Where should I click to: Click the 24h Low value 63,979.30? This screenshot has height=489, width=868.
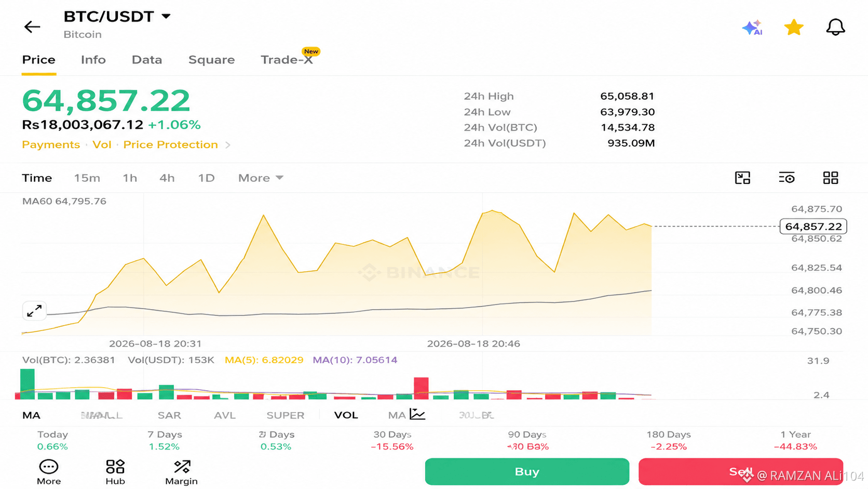coord(627,112)
